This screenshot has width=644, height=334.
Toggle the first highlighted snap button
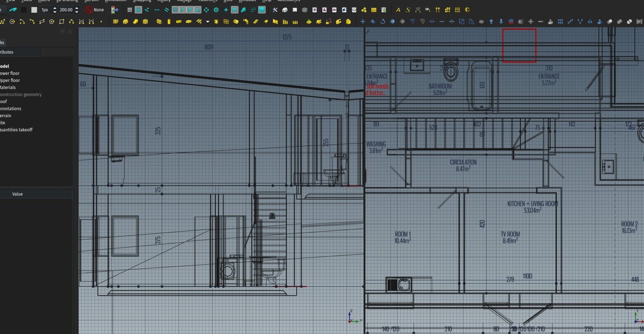tap(175, 10)
